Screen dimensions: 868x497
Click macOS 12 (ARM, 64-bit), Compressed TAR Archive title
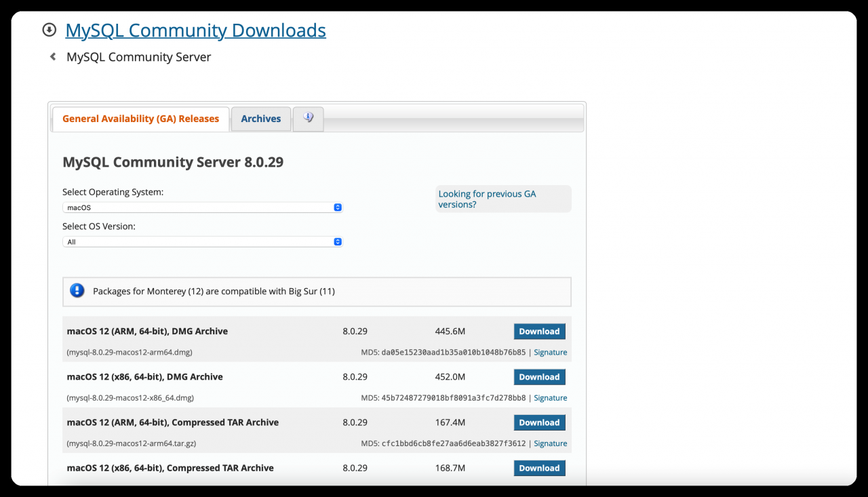tap(173, 422)
